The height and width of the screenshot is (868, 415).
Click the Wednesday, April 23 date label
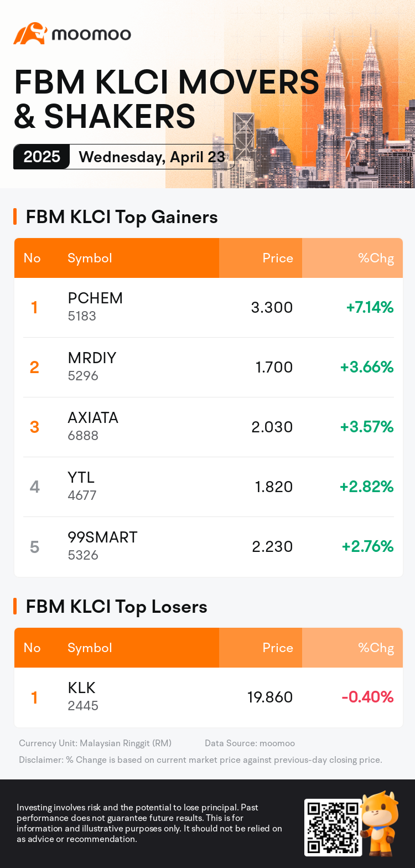click(x=152, y=157)
